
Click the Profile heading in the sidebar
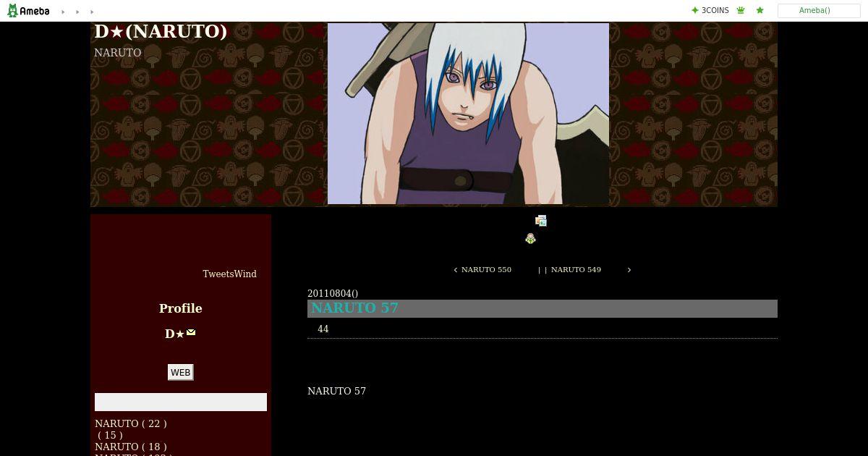181,308
